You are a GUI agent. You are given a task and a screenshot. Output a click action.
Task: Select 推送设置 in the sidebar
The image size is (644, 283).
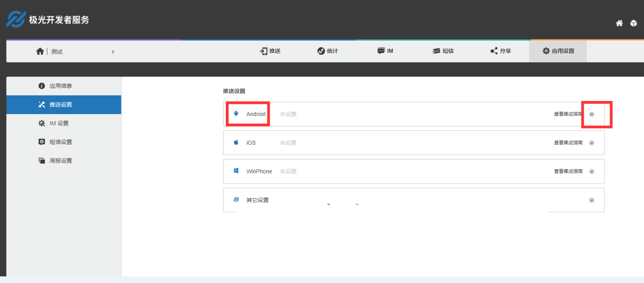coord(64,105)
